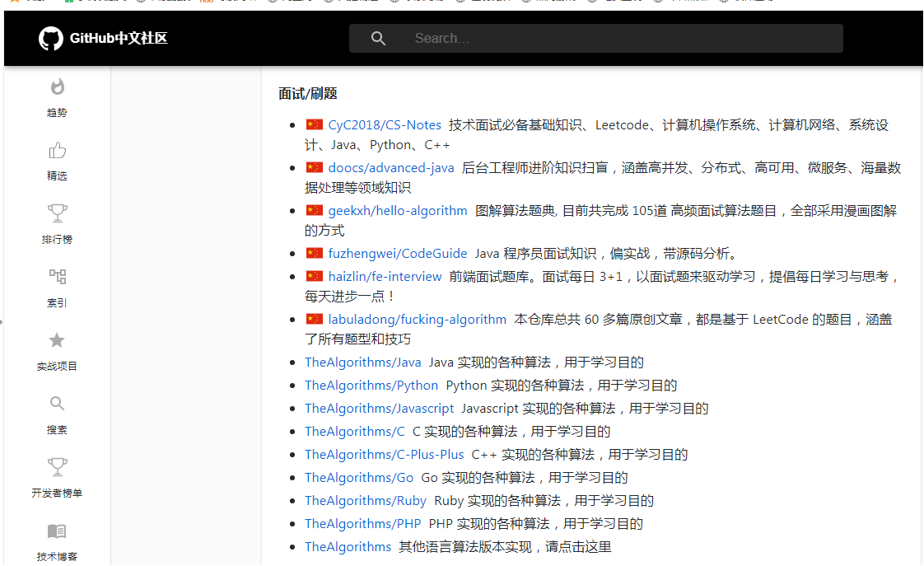This screenshot has height=566, width=924.
Task: Open TheAlgorithms/Python repository link
Action: point(371,385)
